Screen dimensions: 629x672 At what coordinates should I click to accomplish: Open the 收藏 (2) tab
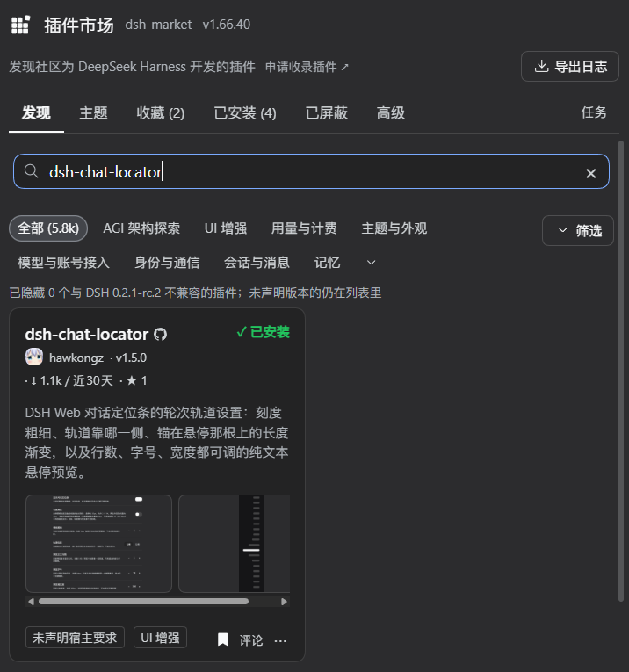(160, 113)
